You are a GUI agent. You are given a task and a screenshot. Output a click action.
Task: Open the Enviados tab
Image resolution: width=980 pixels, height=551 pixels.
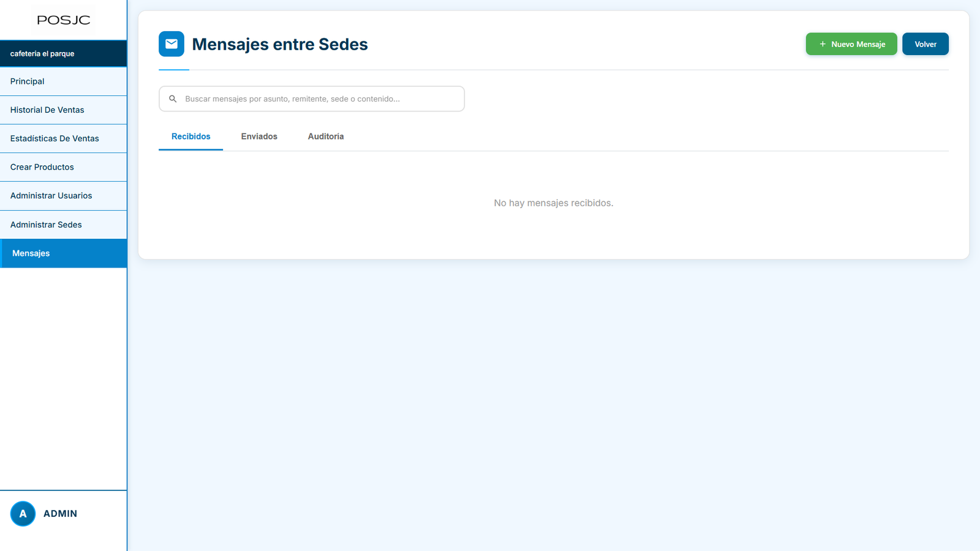pos(259,137)
